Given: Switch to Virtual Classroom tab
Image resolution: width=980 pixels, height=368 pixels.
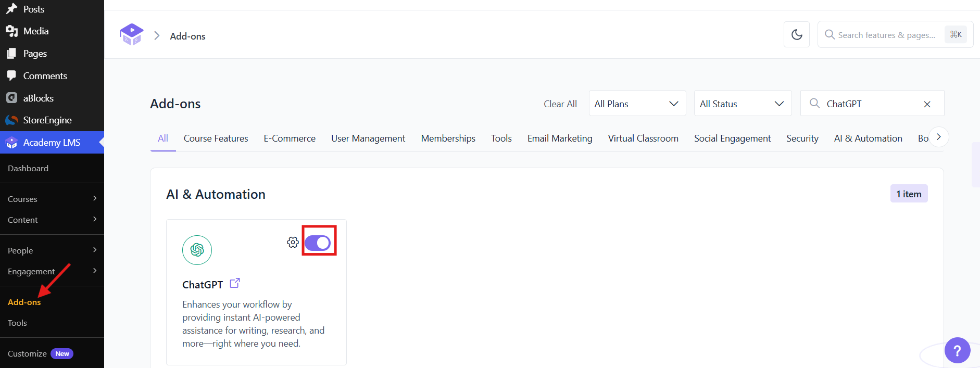Looking at the screenshot, I should (643, 138).
